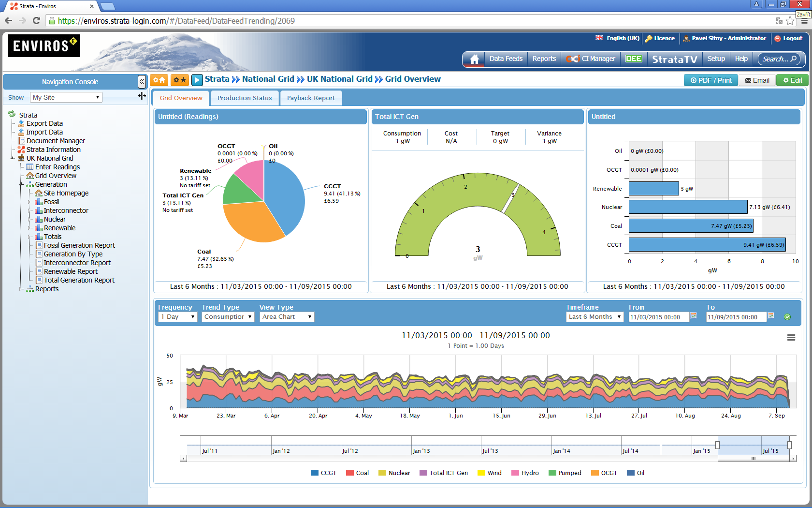Viewport: 812px width, 508px height.
Task: Click the play button beside breadcrumb
Action: (197, 80)
